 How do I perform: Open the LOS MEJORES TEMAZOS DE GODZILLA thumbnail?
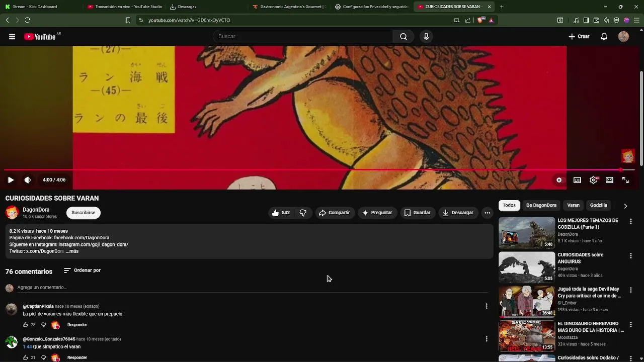pyautogui.click(x=527, y=233)
